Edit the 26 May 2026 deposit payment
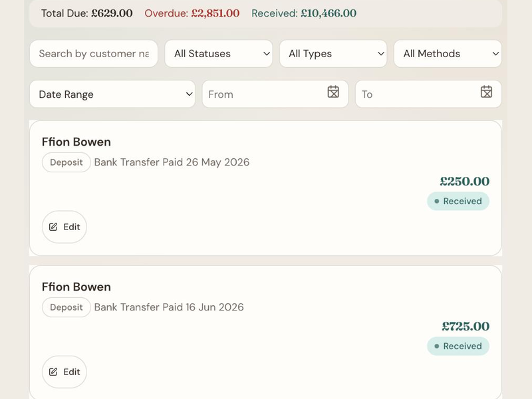The height and width of the screenshot is (399, 532). (x=65, y=227)
